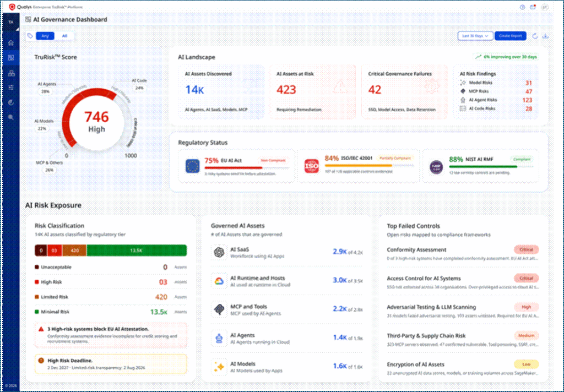Screen dimensions: 564x392
Task: Click the AI SaaS OpenAI-style icon
Action: tap(219, 253)
